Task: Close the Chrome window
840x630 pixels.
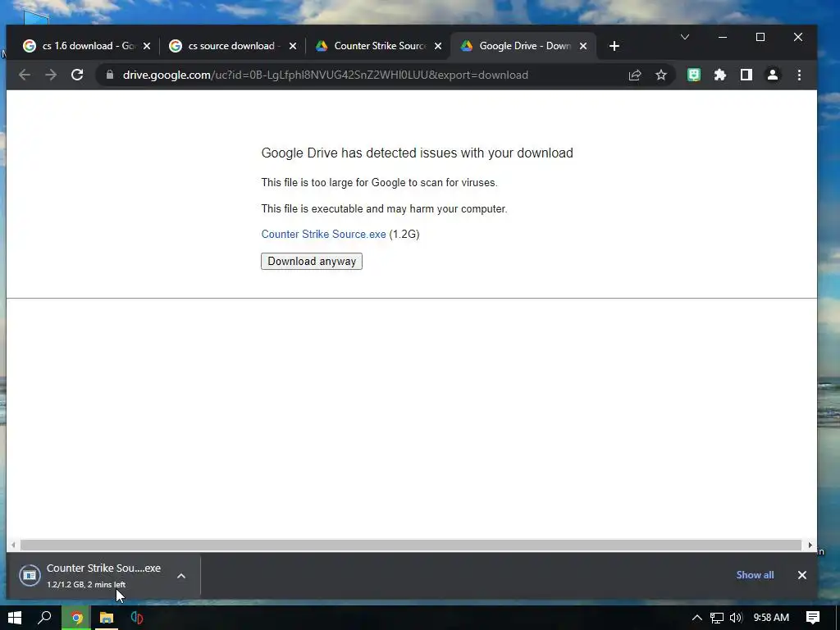Action: coord(797,37)
